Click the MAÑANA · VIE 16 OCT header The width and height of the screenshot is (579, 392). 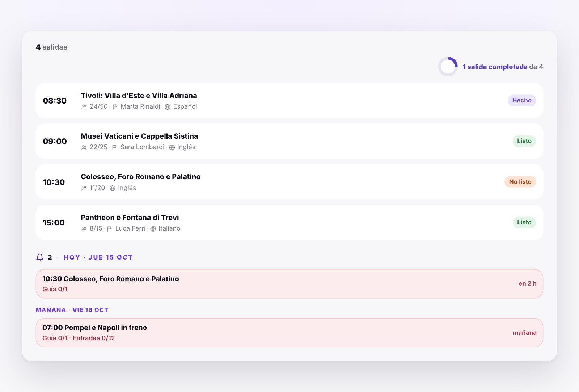pyautogui.click(x=72, y=310)
